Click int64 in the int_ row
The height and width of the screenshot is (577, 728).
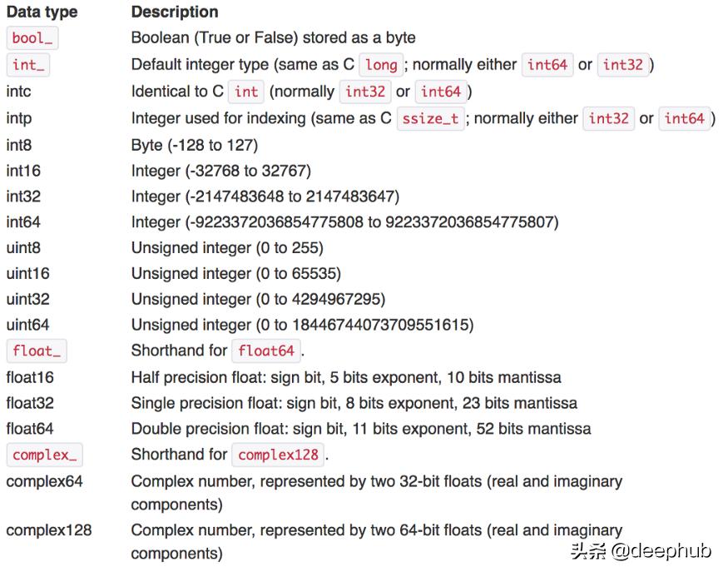[x=547, y=65]
